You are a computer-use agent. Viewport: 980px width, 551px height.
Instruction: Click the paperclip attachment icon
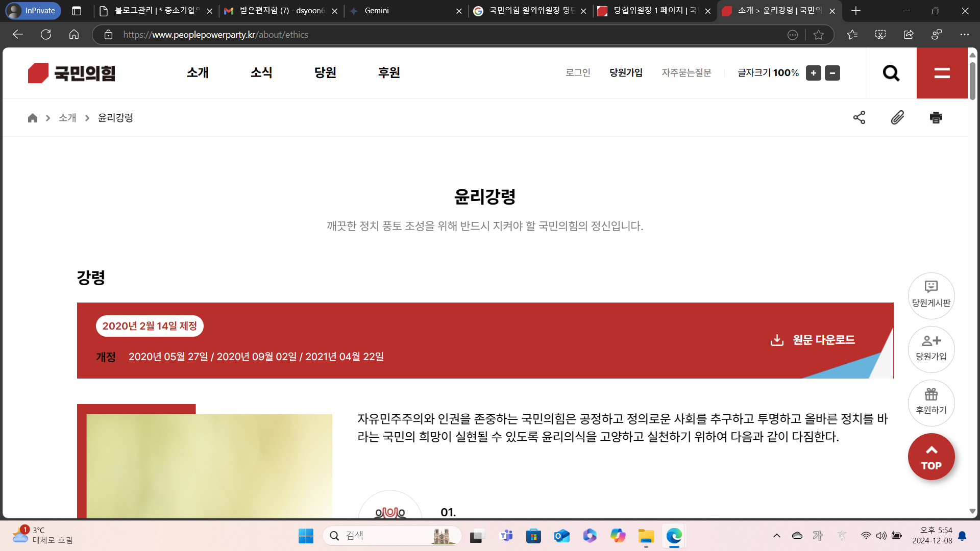[x=897, y=117]
